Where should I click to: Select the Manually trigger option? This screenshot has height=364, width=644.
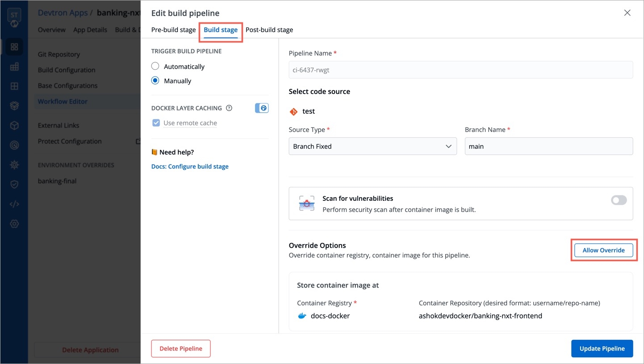(x=155, y=81)
